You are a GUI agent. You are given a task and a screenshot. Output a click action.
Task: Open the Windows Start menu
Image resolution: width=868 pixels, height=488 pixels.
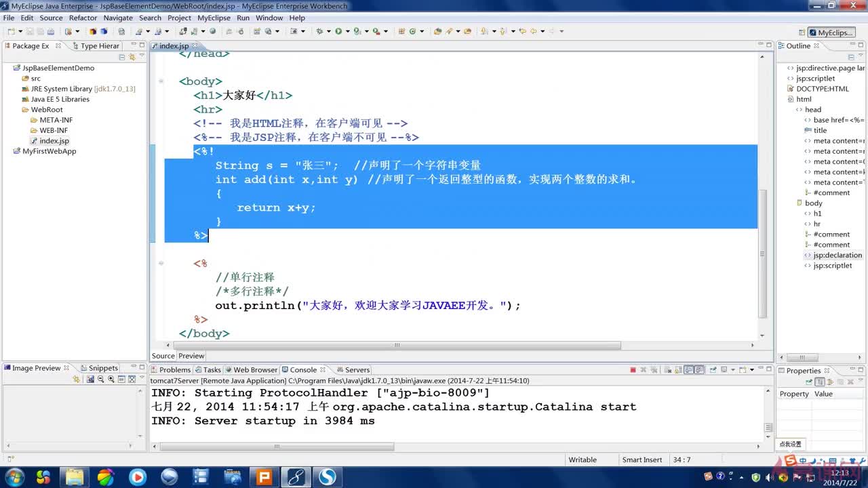[14, 477]
